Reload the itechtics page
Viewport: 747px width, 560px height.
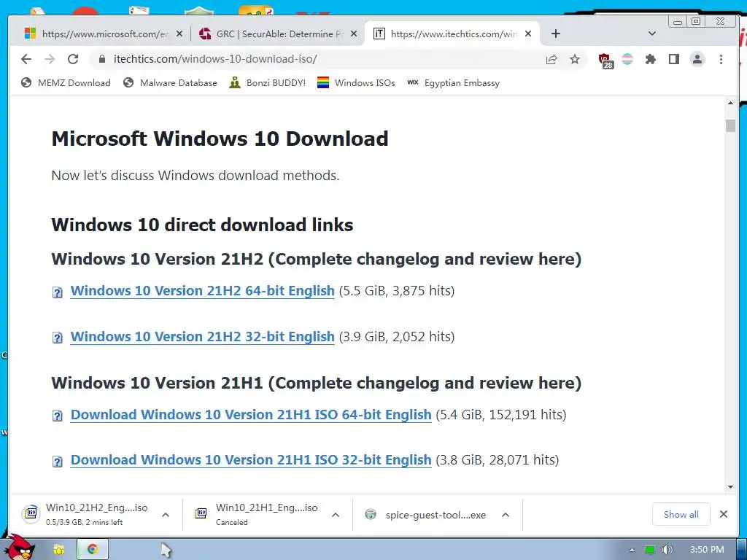pos(73,59)
